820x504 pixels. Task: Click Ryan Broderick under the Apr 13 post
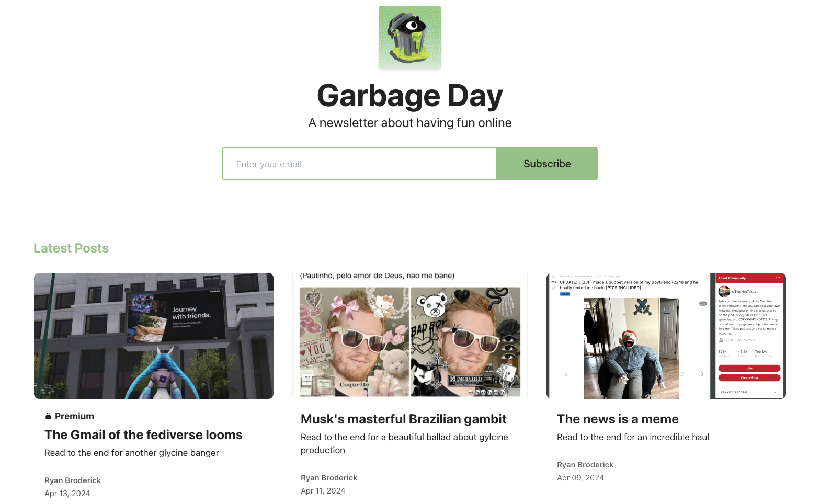[73, 480]
